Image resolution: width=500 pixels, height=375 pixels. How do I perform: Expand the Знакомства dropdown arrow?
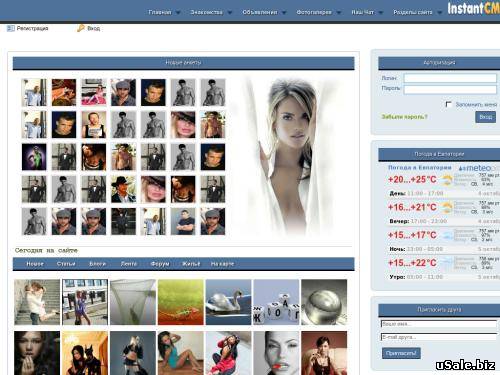[230, 13]
